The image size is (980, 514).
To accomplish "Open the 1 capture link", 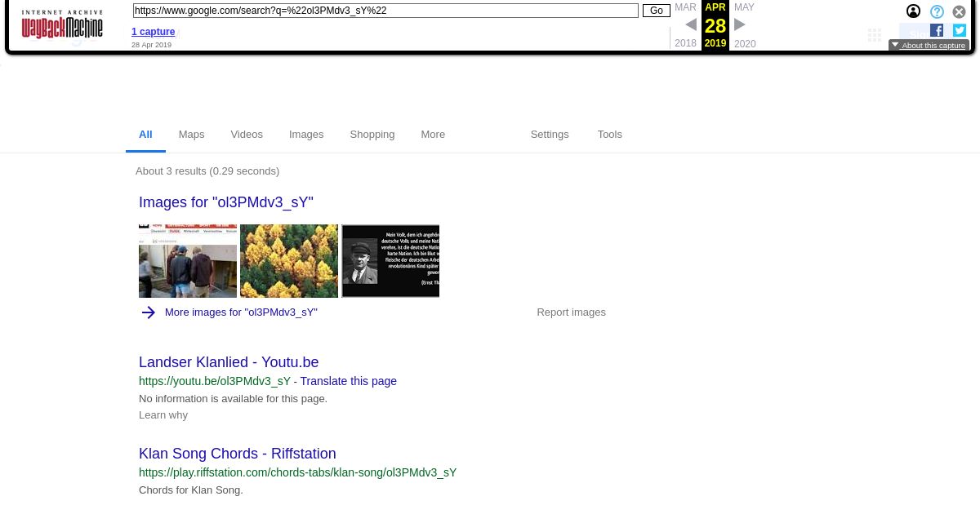I will [x=154, y=32].
